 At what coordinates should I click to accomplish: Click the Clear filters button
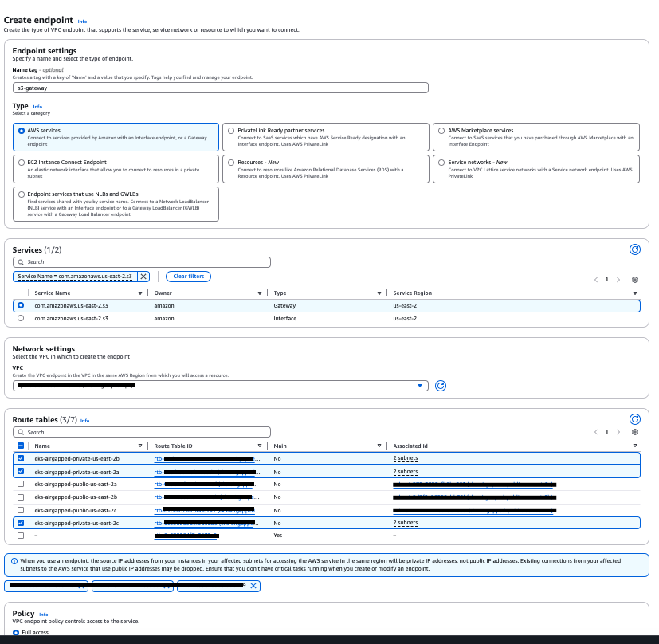click(188, 276)
